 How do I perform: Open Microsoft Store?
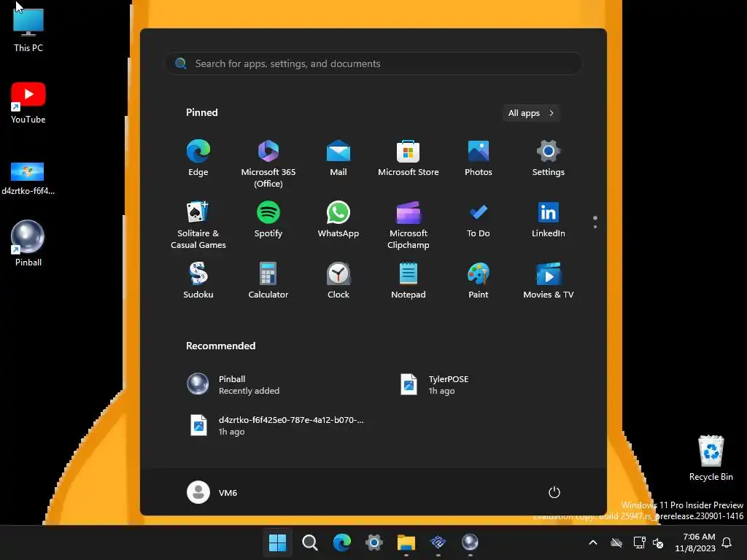tap(409, 158)
